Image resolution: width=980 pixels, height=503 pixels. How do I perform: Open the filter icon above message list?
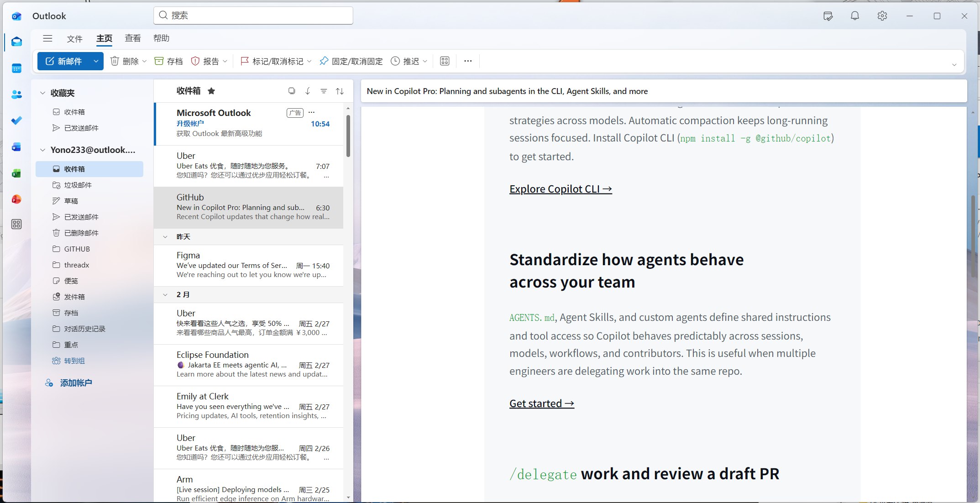click(x=324, y=91)
